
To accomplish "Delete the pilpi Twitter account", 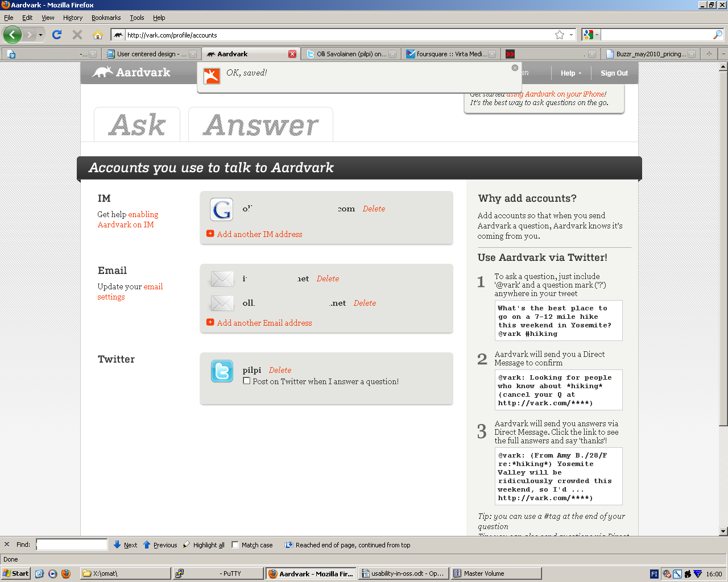I will 280,370.
